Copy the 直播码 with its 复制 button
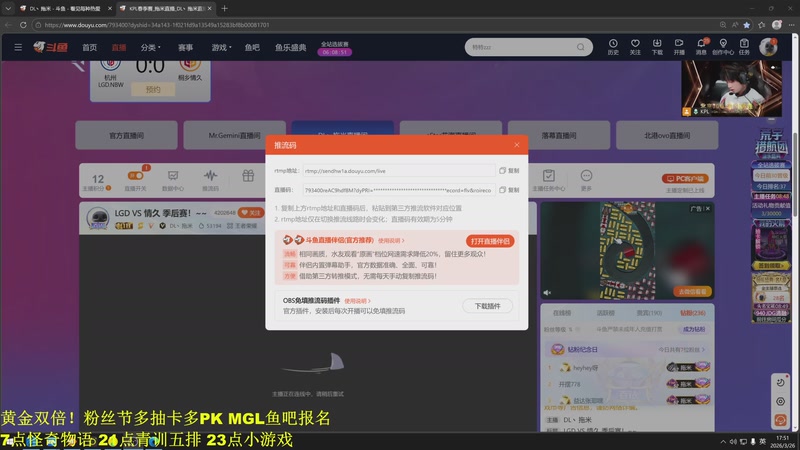 tap(509, 190)
